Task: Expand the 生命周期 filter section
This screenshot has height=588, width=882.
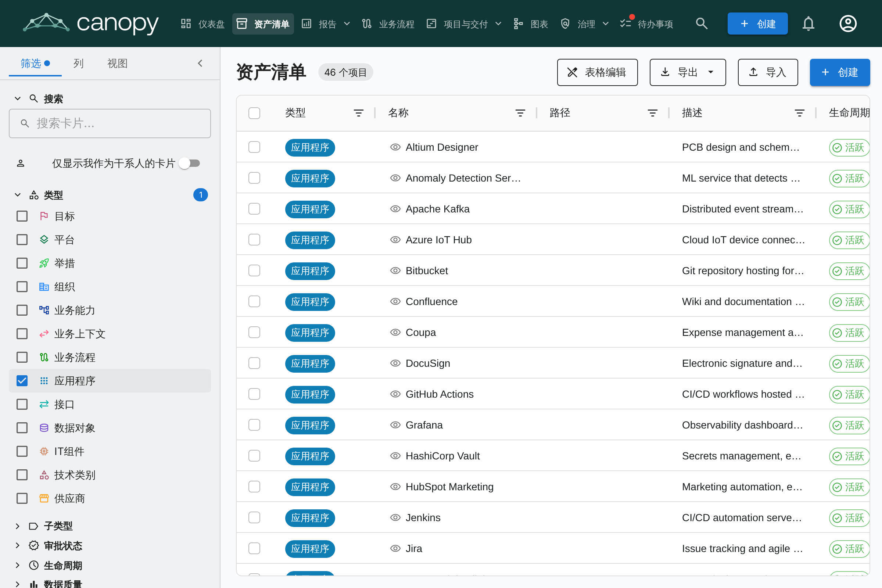Action: click(x=17, y=566)
